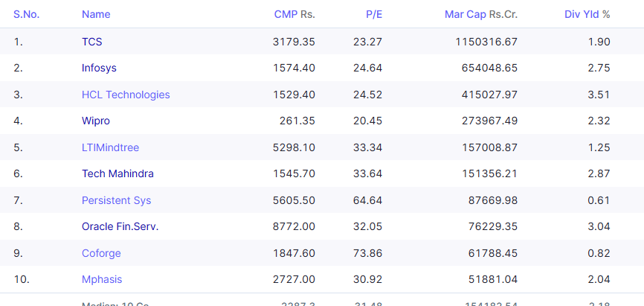This screenshot has width=644, height=306.
Task: Open the Coforge company link
Action: (x=101, y=253)
